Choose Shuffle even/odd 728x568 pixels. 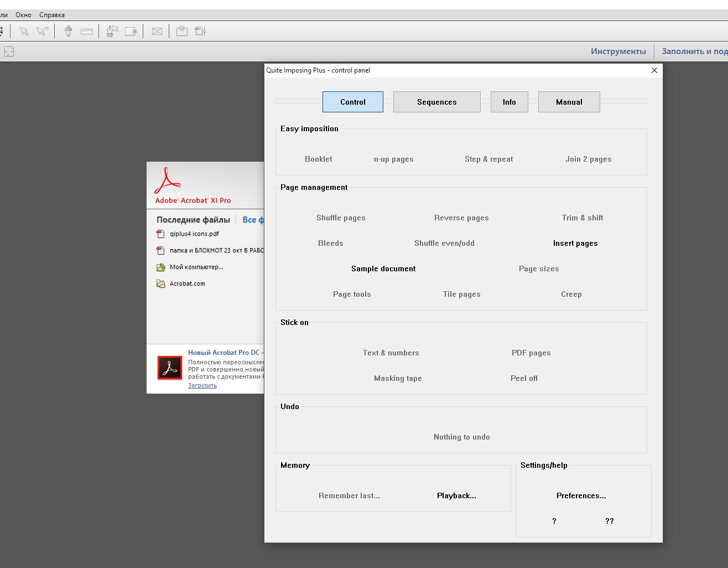click(x=444, y=243)
